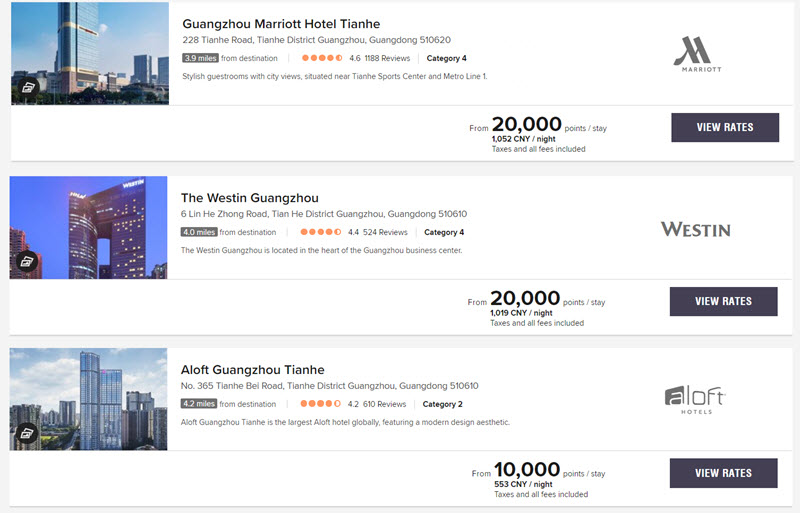Click the Westin brand logo
The height and width of the screenshot is (513, 800).
695,229
